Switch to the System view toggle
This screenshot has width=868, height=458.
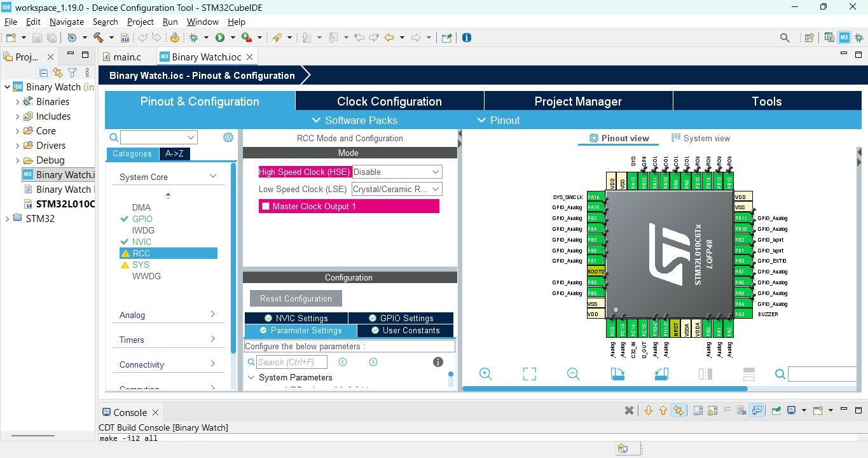pos(701,138)
